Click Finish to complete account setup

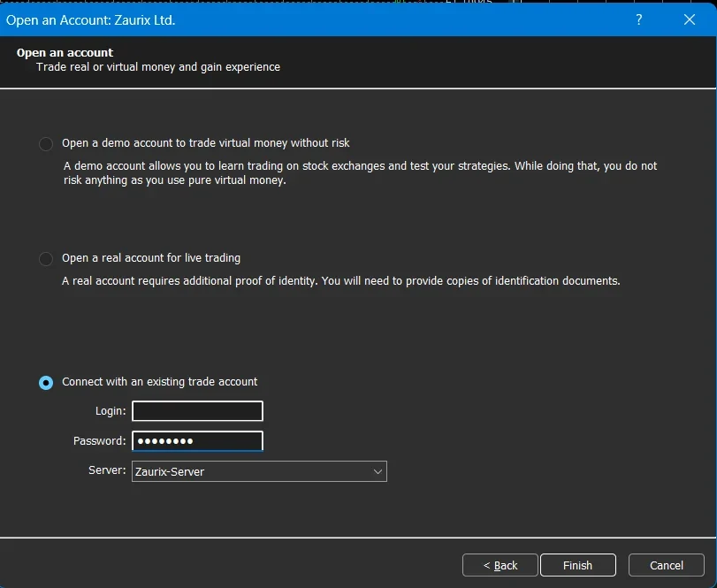[x=578, y=566]
